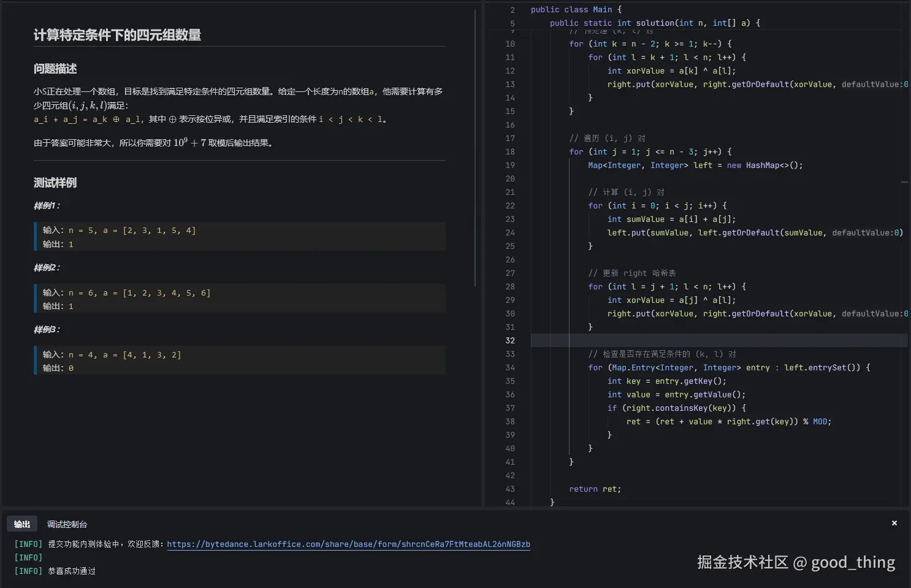Click the 'for (Map.Entry<Integer, Integer> entry' line

pyautogui.click(x=729, y=367)
